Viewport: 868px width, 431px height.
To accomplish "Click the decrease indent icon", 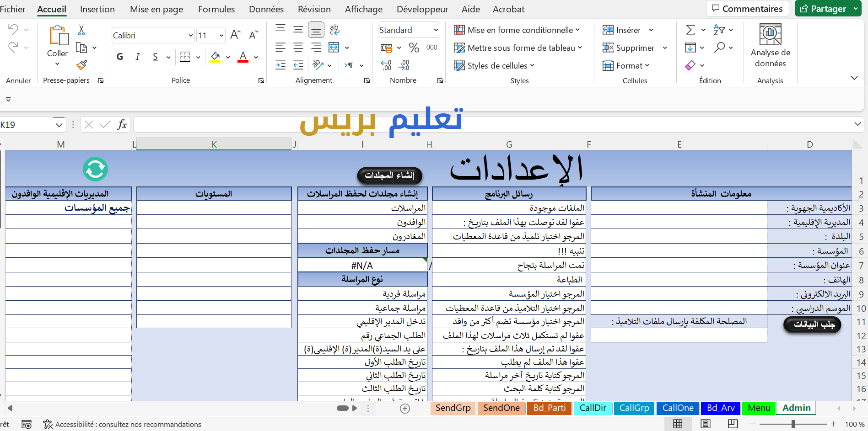I will point(298,65).
